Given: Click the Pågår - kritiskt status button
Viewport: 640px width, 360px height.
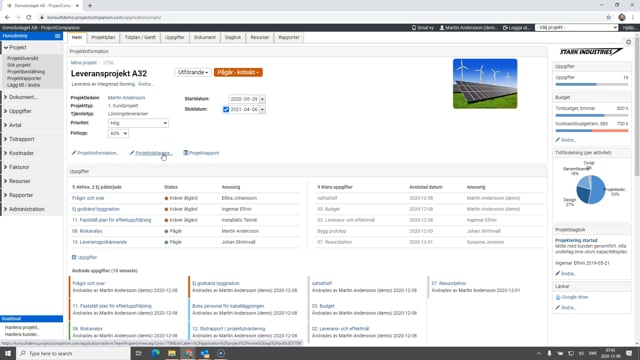Looking at the screenshot, I should click(238, 72).
